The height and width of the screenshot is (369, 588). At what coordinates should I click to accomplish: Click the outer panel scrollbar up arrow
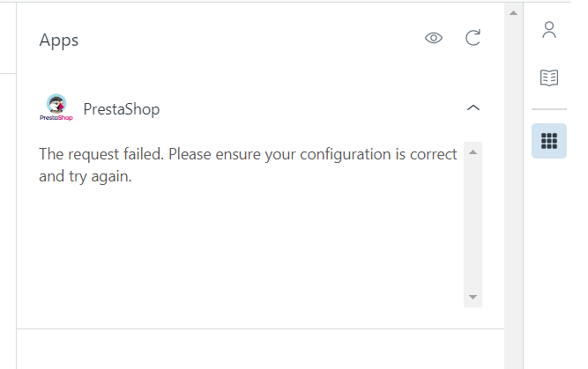click(x=512, y=12)
